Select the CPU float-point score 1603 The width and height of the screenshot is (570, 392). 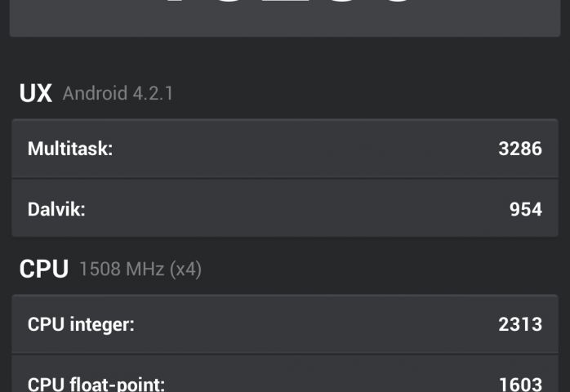[x=520, y=384]
